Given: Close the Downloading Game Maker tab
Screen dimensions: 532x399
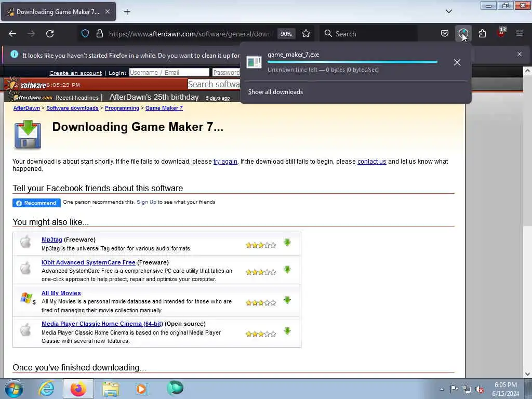Looking at the screenshot, I should click(x=108, y=12).
